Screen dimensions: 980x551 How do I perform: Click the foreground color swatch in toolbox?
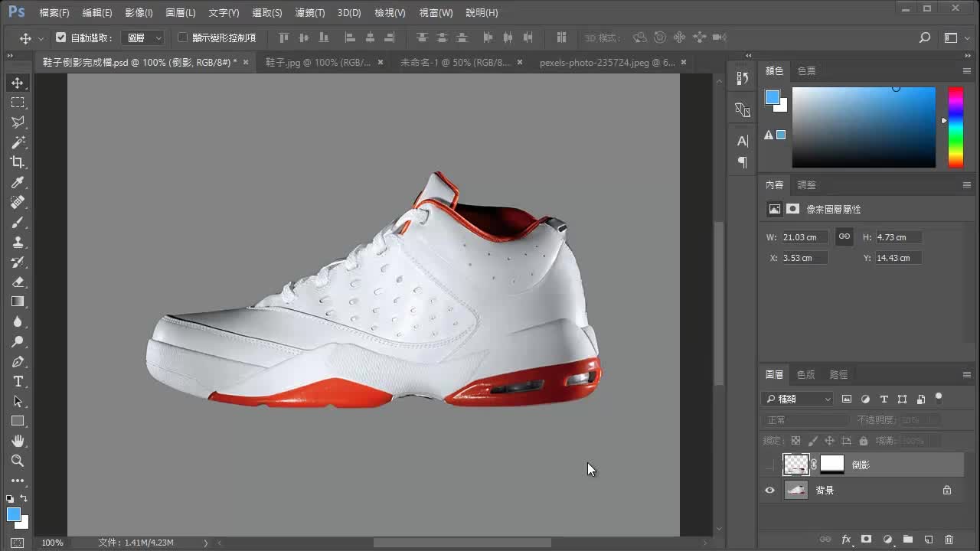(14, 514)
